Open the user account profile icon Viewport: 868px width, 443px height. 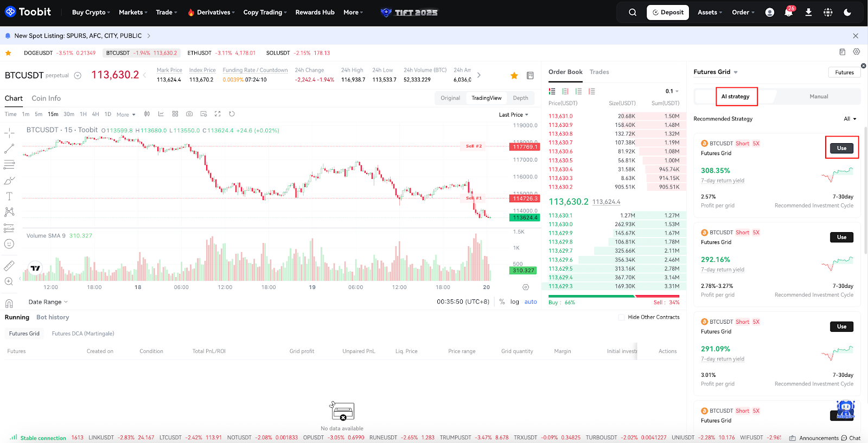pos(770,12)
